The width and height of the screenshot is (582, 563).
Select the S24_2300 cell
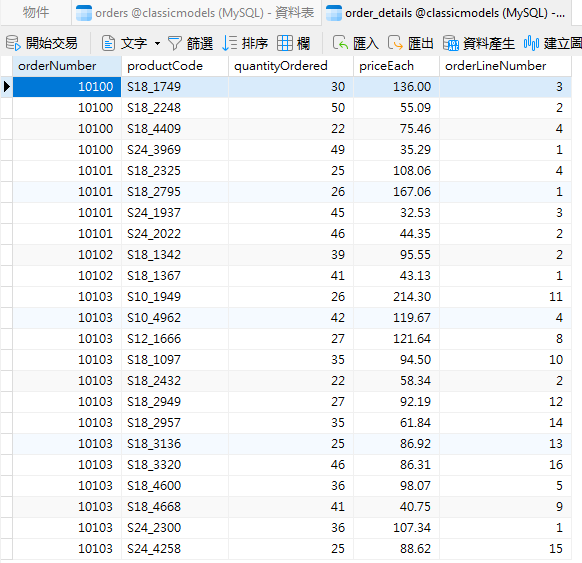(x=175, y=528)
